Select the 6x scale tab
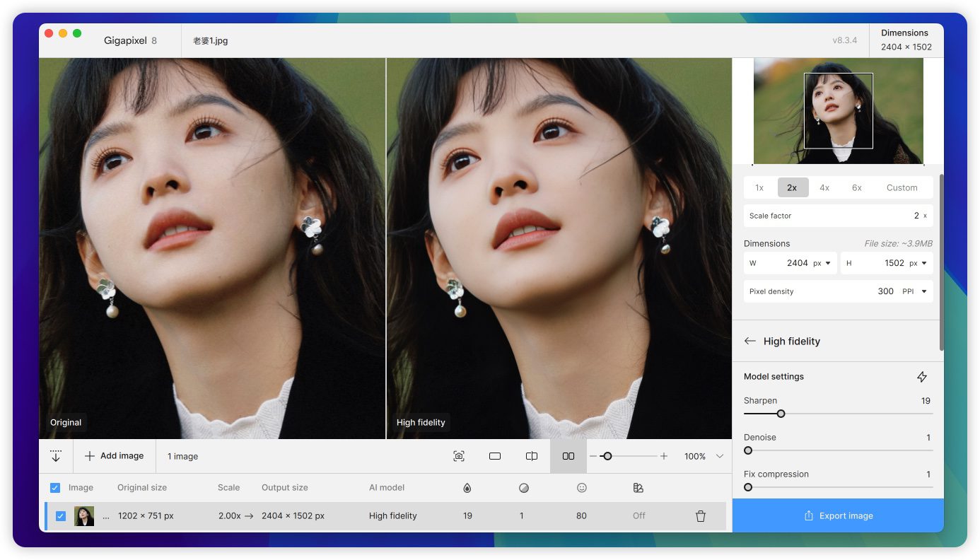 pyautogui.click(x=856, y=187)
